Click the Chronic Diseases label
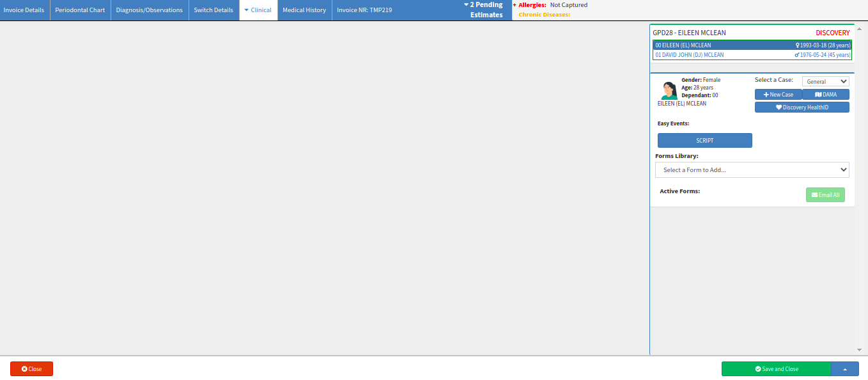This screenshot has height=380, width=868. click(544, 15)
